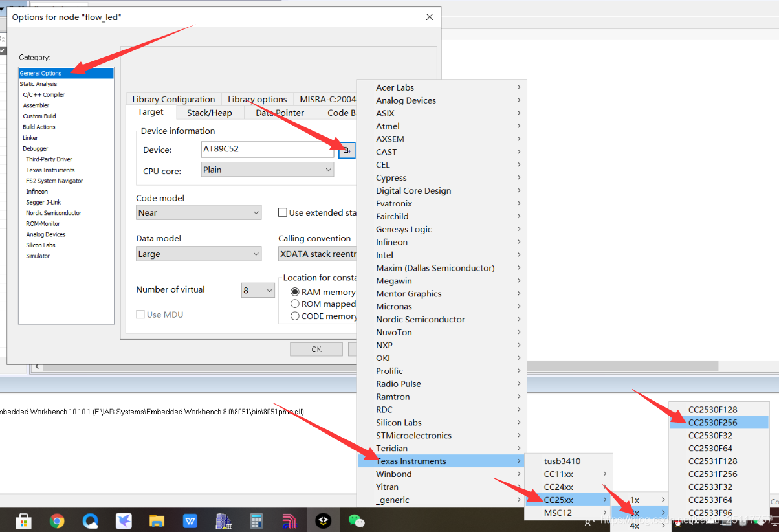Viewport: 779px width, 532px height.
Task: Expand the CC11xx device family submenu
Action: (567, 474)
